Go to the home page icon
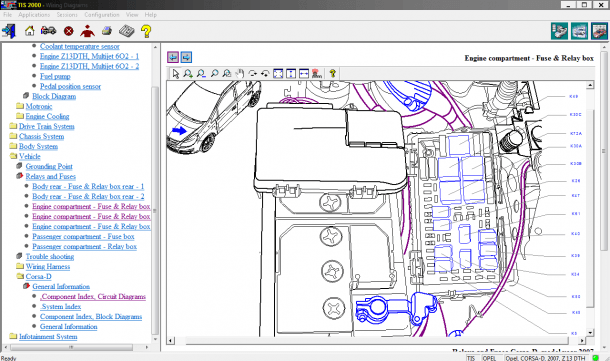Image resolution: width=610 pixels, height=361 pixels. pyautogui.click(x=30, y=31)
